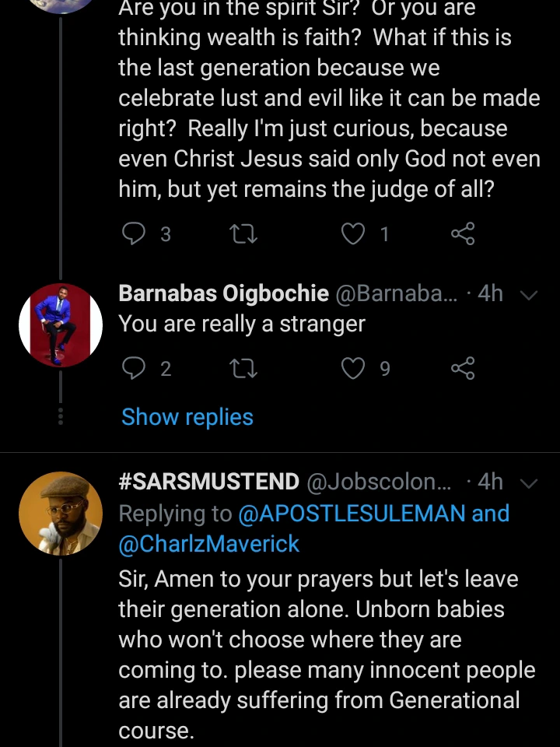Open the #SARSMUSTEND user's avatar
Image resolution: width=560 pixels, height=747 pixels.
[61, 513]
